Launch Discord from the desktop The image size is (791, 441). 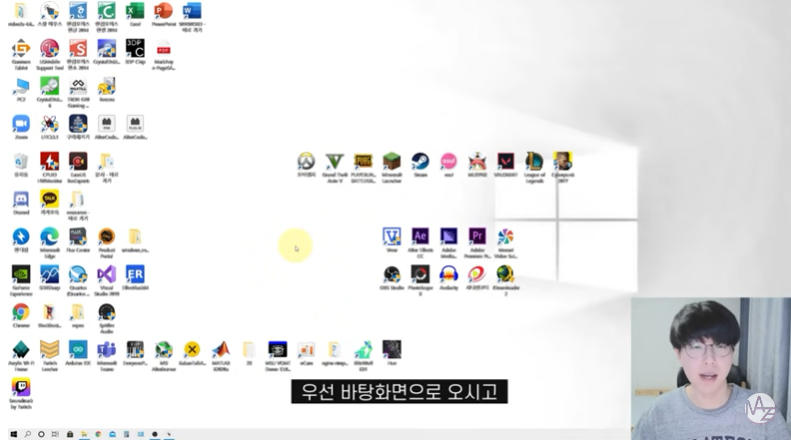point(21,202)
